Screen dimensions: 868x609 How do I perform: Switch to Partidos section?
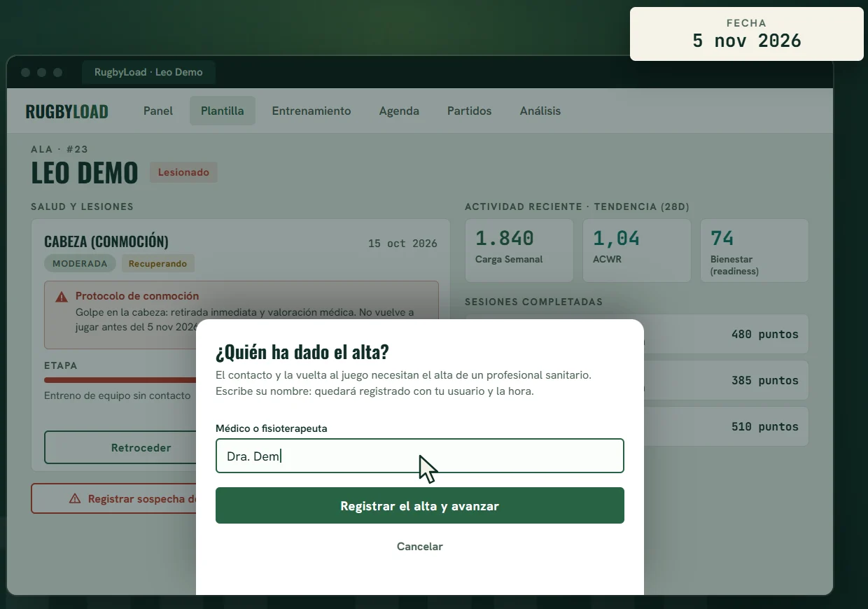[x=470, y=111]
